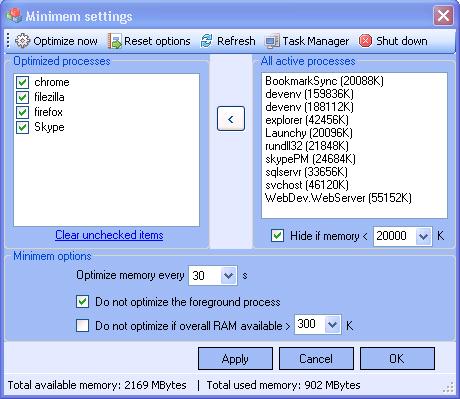460x399 pixels.
Task: Click the Minimem app icon in title bar
Action: click(x=14, y=16)
